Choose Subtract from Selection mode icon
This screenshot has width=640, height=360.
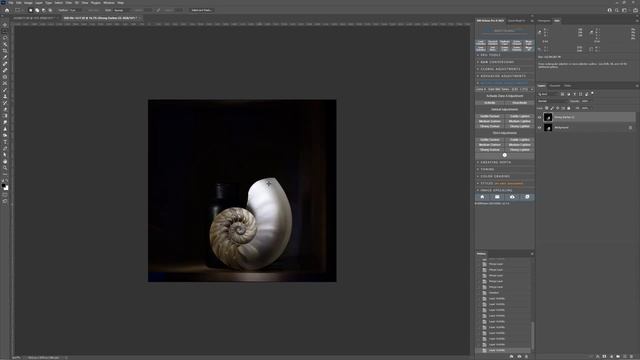coord(44,10)
